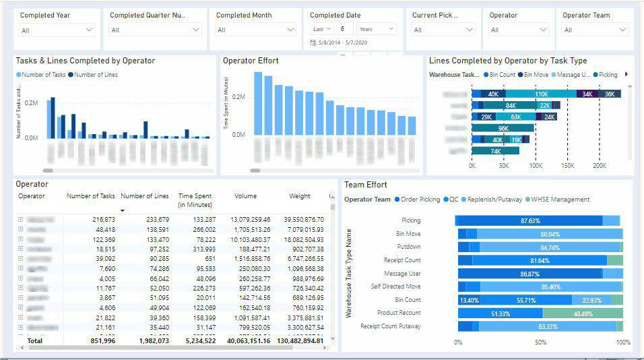
Task: Select the 96K bar in task type chart
Action: point(503,128)
